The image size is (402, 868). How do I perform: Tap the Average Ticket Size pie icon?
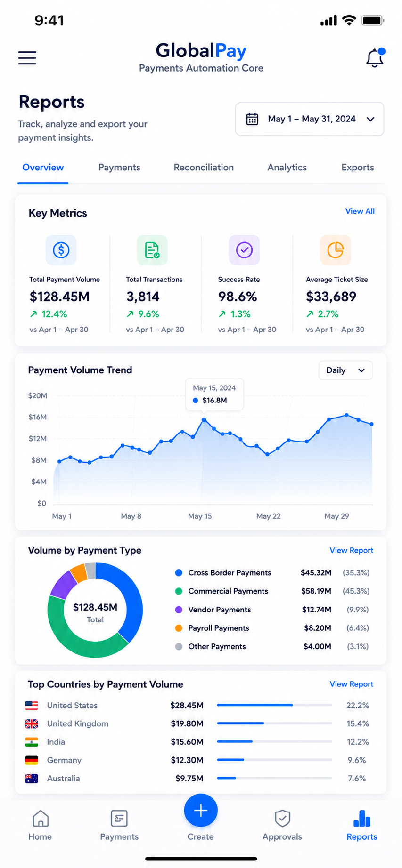pos(336,250)
